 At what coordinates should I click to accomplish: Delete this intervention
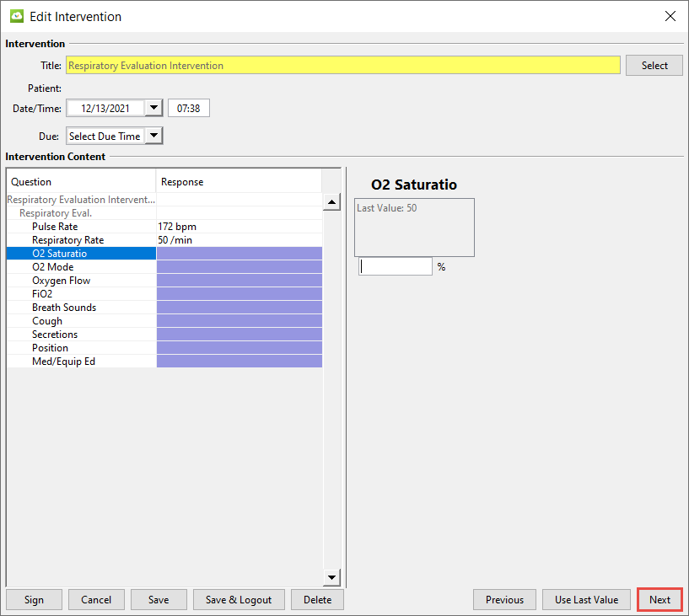(x=317, y=600)
